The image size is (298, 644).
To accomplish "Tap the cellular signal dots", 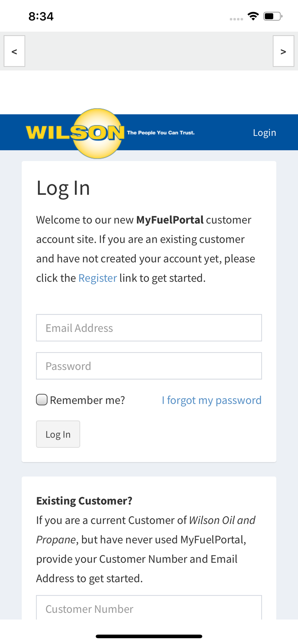I will pos(236,19).
